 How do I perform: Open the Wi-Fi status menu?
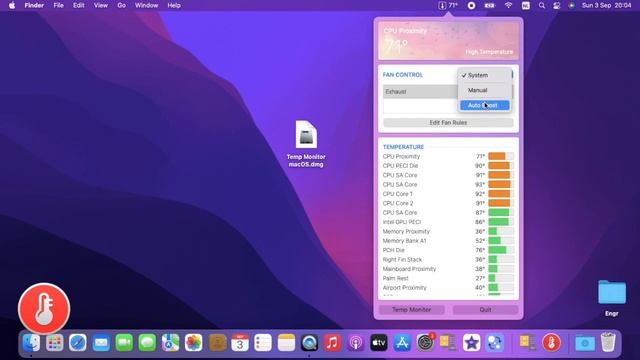508,5
